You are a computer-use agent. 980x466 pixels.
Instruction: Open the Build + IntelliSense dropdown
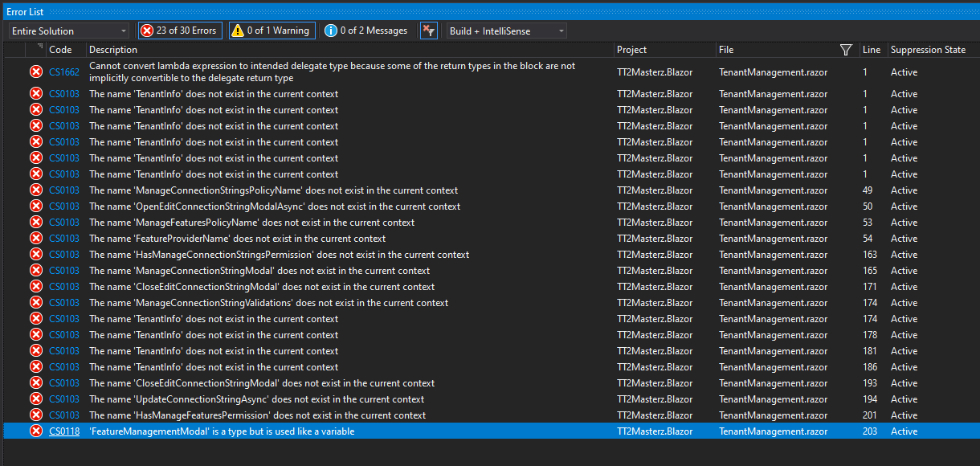[506, 30]
